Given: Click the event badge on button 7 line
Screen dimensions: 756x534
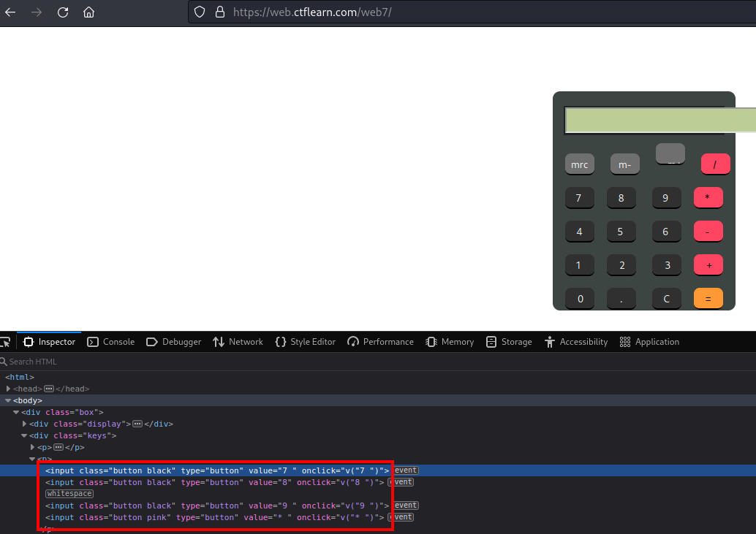Looking at the screenshot, I should pos(406,470).
